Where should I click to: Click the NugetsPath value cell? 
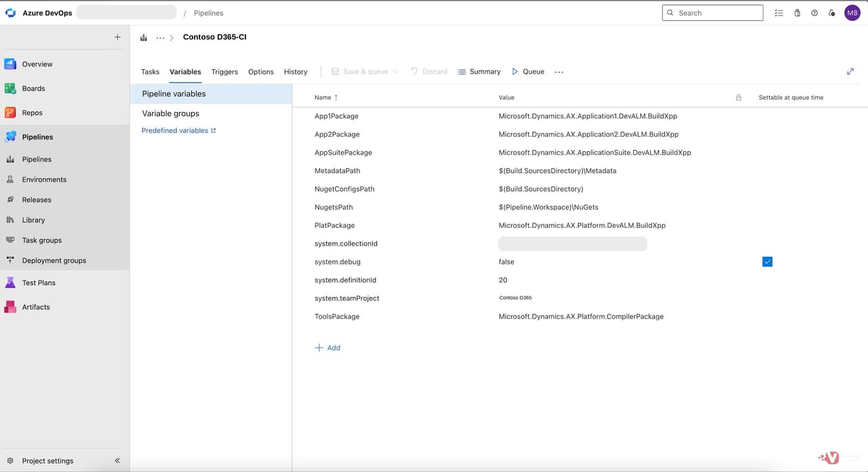(549, 208)
